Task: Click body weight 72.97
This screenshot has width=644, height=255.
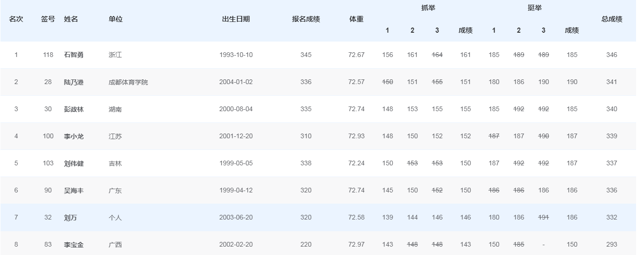Action: (x=357, y=244)
